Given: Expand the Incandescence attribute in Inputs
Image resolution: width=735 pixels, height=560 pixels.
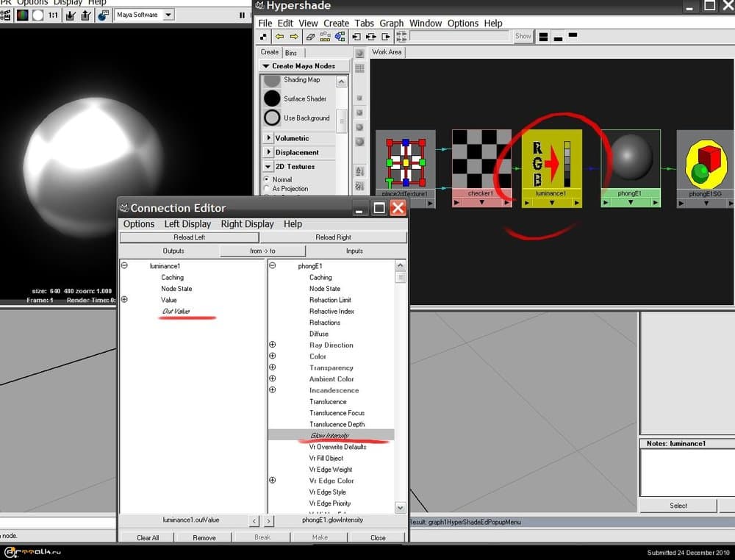Looking at the screenshot, I should pos(273,390).
